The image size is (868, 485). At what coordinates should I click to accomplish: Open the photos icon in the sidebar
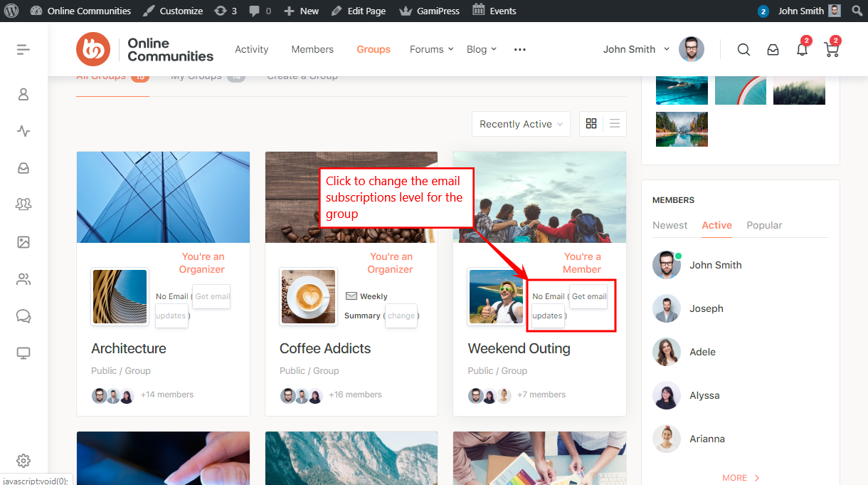(23, 242)
